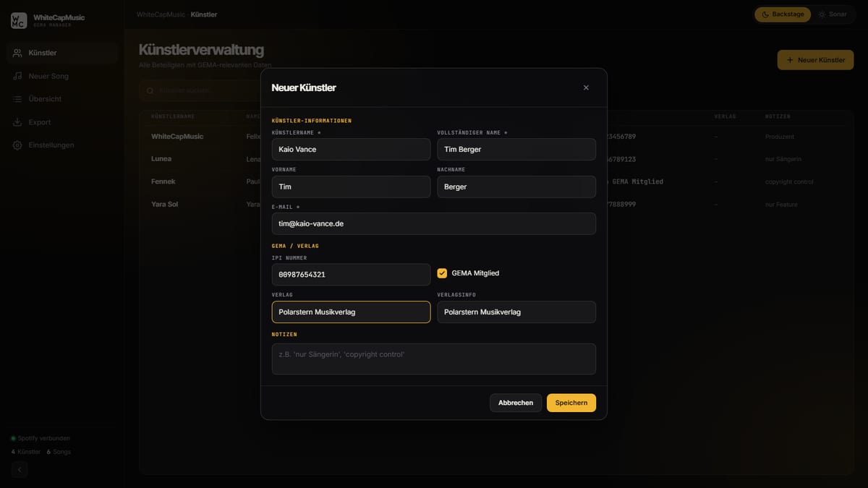Select the Yara Sol artist name in the table
This screenshot has height=488, width=868.
click(x=164, y=205)
